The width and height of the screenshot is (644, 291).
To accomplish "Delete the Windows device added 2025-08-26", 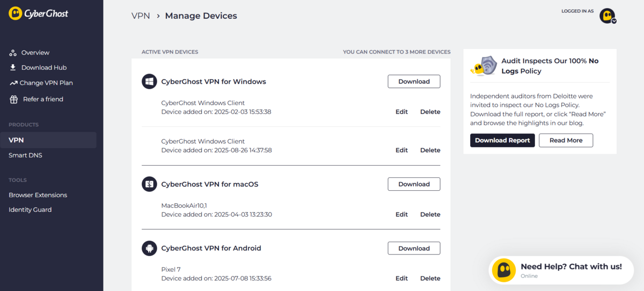I will point(430,151).
